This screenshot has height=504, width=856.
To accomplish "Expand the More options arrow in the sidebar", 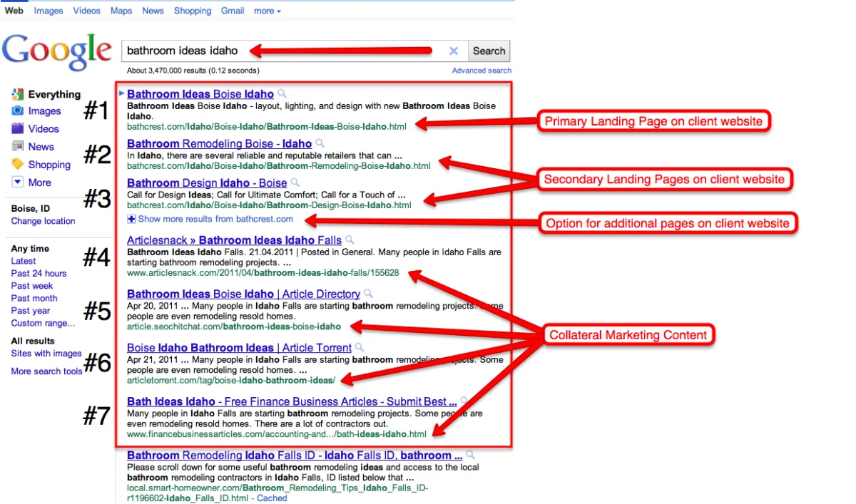I will click(x=18, y=182).
